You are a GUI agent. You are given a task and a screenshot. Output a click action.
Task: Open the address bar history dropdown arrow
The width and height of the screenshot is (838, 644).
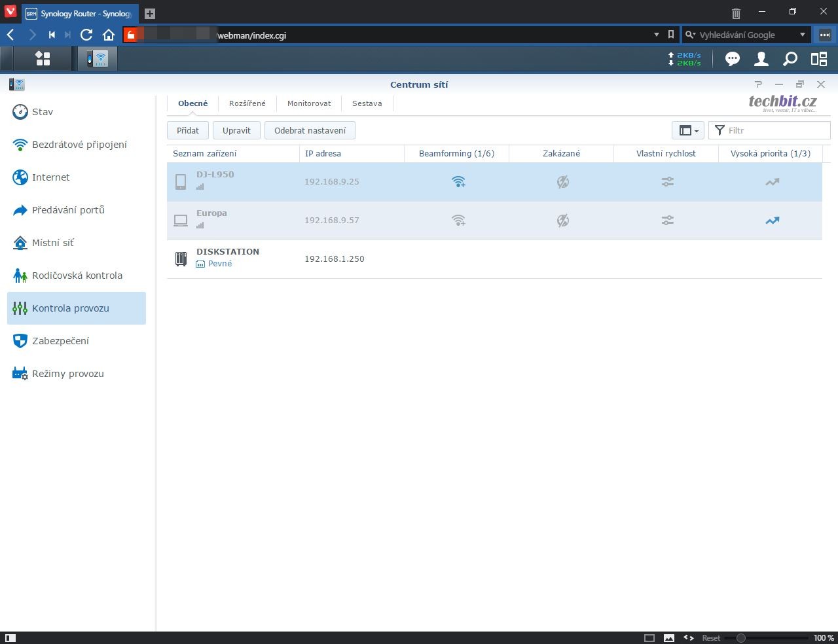[657, 35]
